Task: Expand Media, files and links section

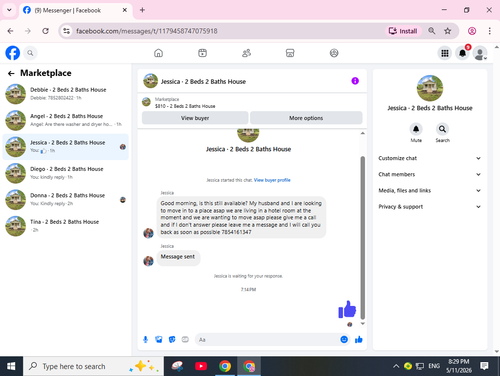Action: 430,191
